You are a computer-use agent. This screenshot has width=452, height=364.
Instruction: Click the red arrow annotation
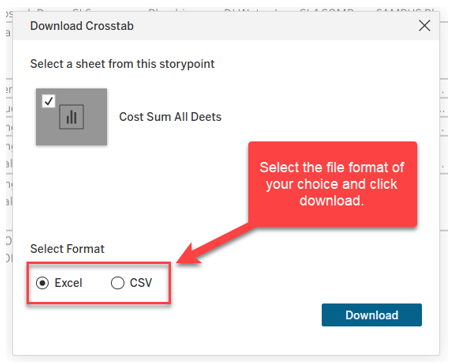point(216,244)
